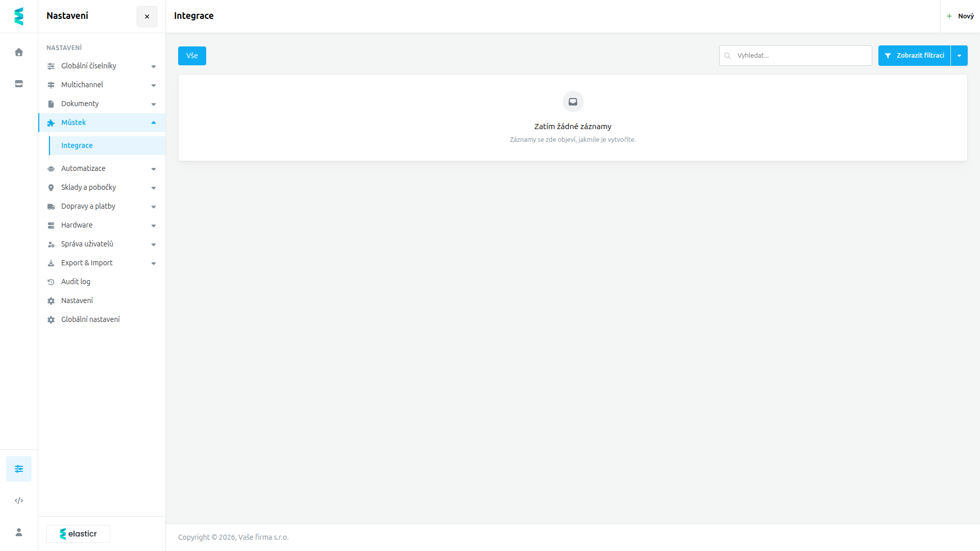Image resolution: width=980 pixels, height=551 pixels.
Task: Expand Globální číselníky section
Action: pos(102,66)
